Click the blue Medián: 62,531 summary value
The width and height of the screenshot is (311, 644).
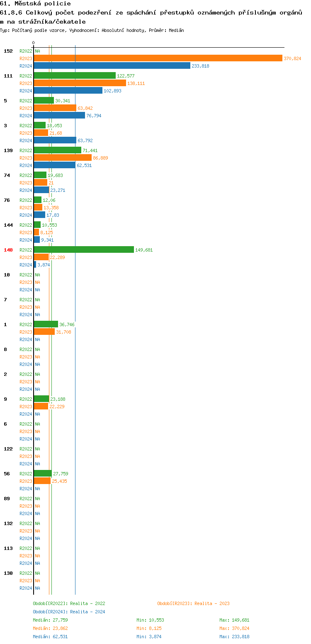click(x=50, y=637)
